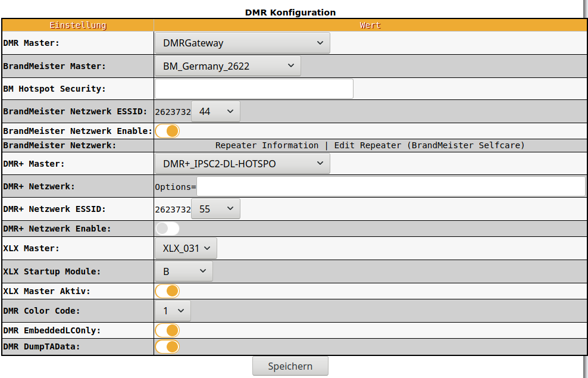Click the XLX Master Aktiv: label
588x378 pixels.
point(46,291)
